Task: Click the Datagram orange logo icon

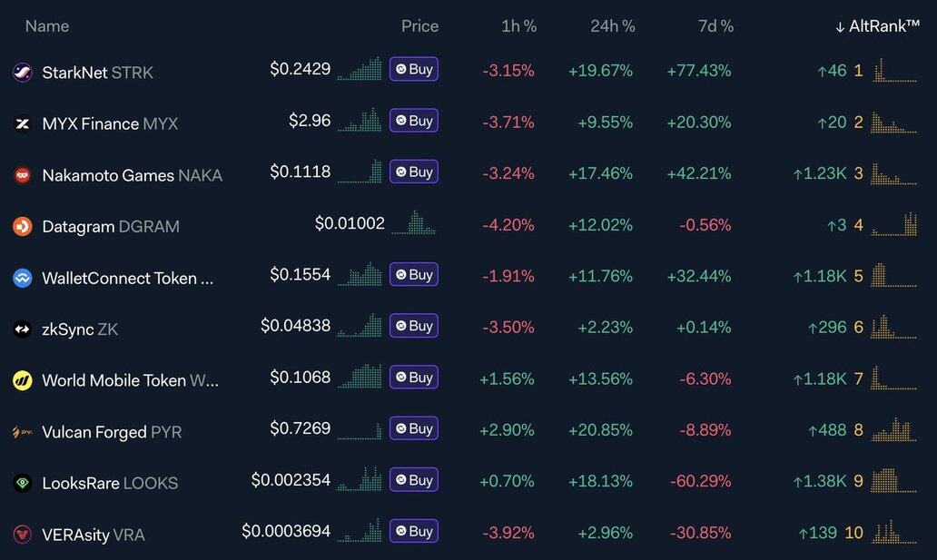Action: coord(23,226)
